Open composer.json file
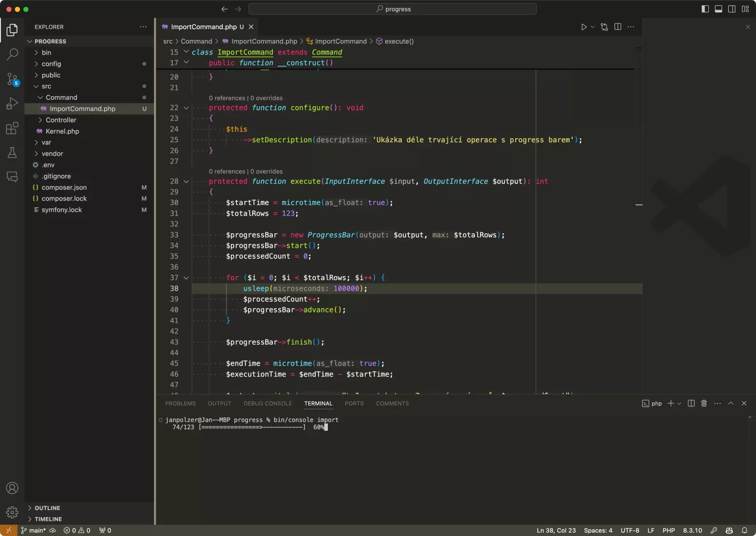 click(90, 187)
